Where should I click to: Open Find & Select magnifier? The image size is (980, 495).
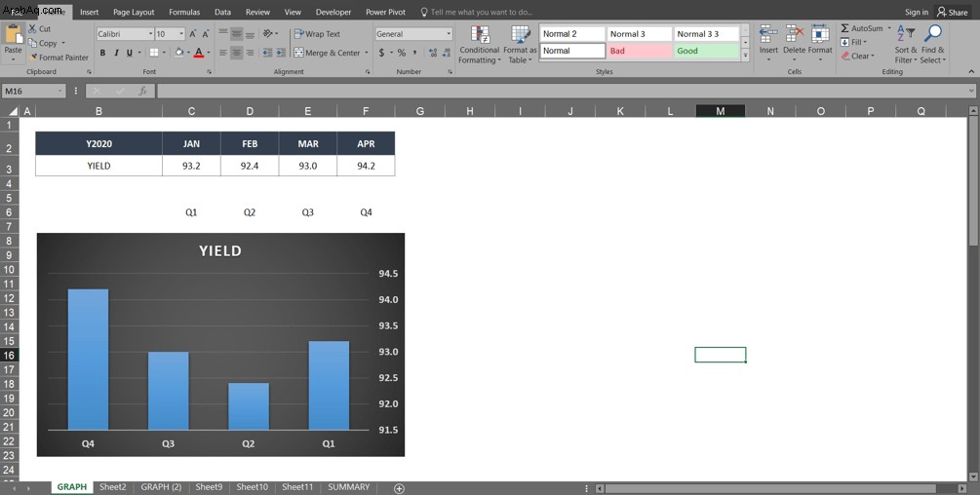coord(932,45)
